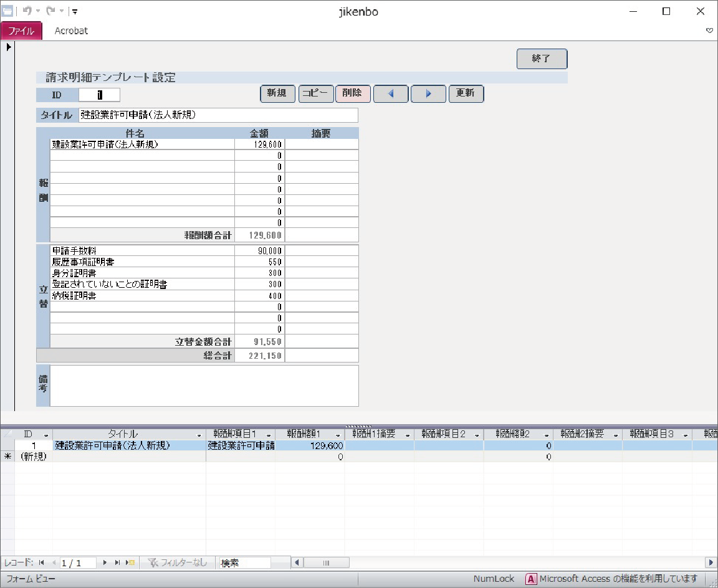Toggle the フィルターなし filter indicator
718x588 pixels.
tap(176, 562)
